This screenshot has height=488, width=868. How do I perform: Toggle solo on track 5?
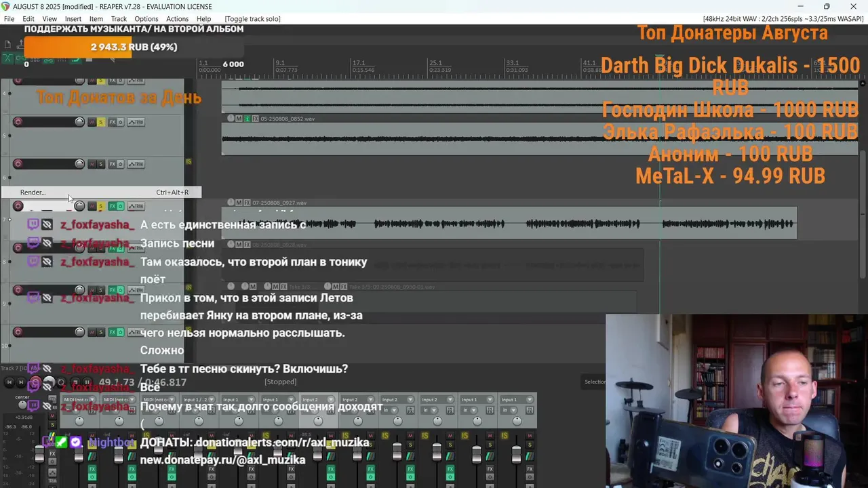(x=101, y=122)
